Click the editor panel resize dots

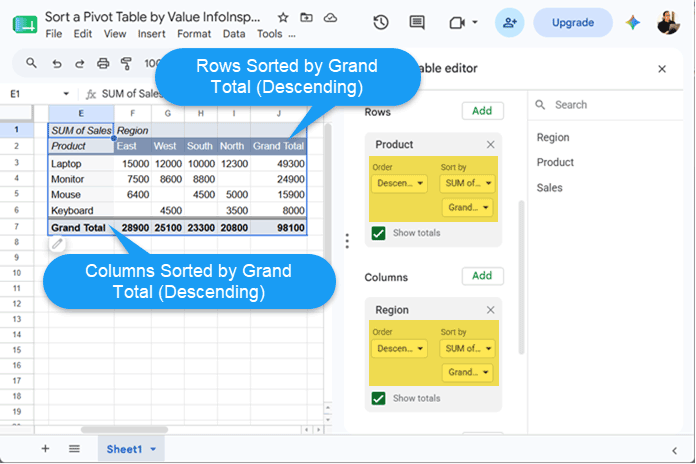tap(347, 241)
